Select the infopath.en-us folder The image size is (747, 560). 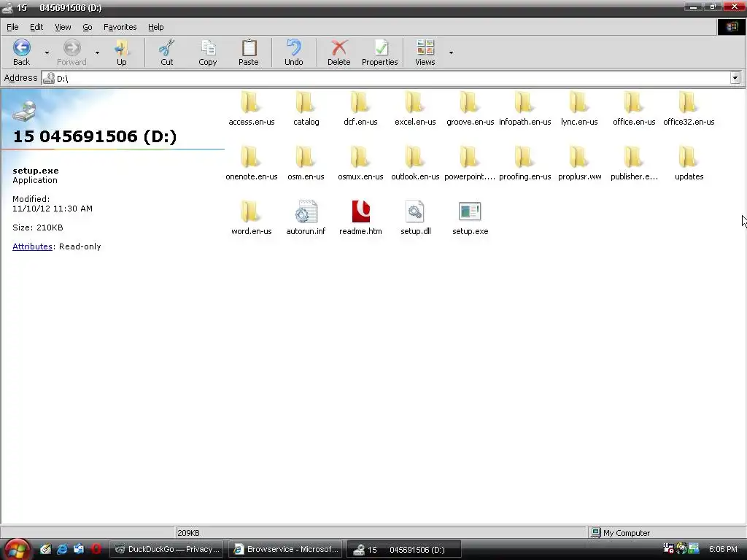pos(525,109)
